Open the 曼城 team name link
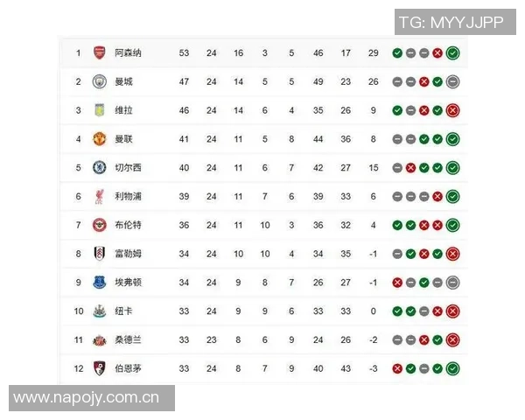Viewport: 525px width, 420px height. tap(123, 82)
